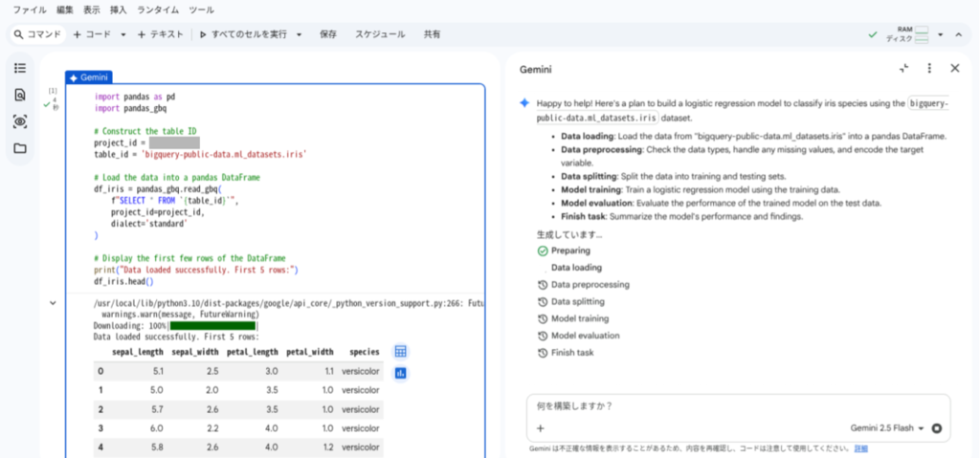980x458 pixels.
Task: Click the sepal_width column header
Action: tap(195, 353)
